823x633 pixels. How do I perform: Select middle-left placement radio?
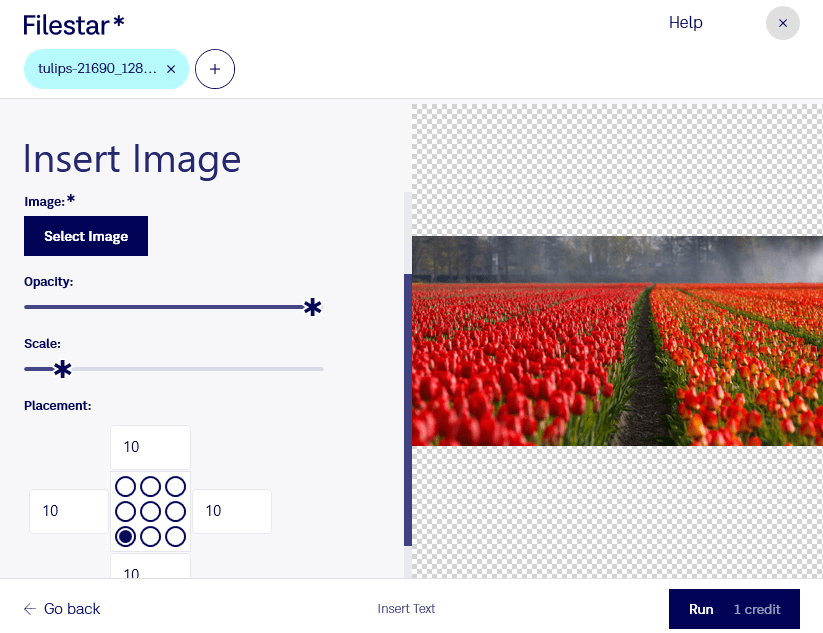coord(125,511)
